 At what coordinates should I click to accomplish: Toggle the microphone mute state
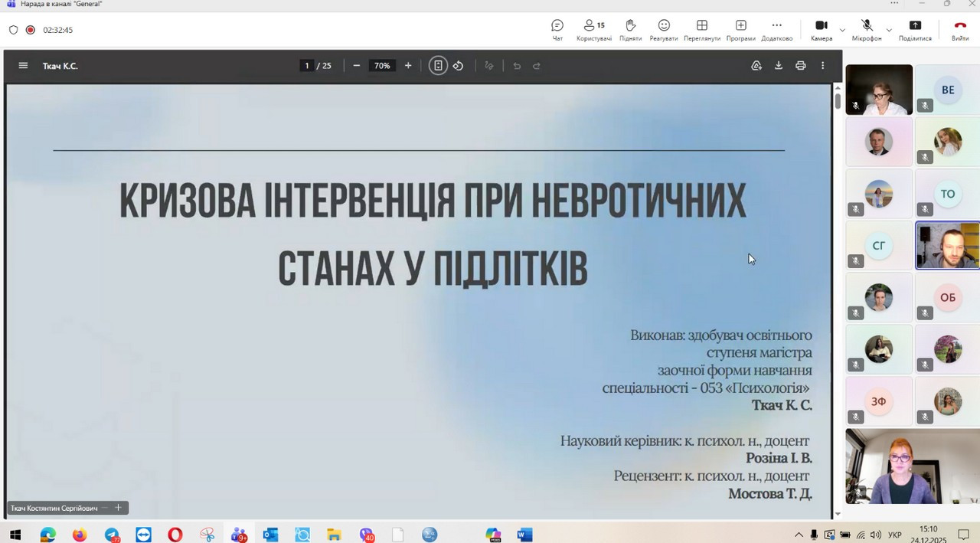(x=867, y=30)
